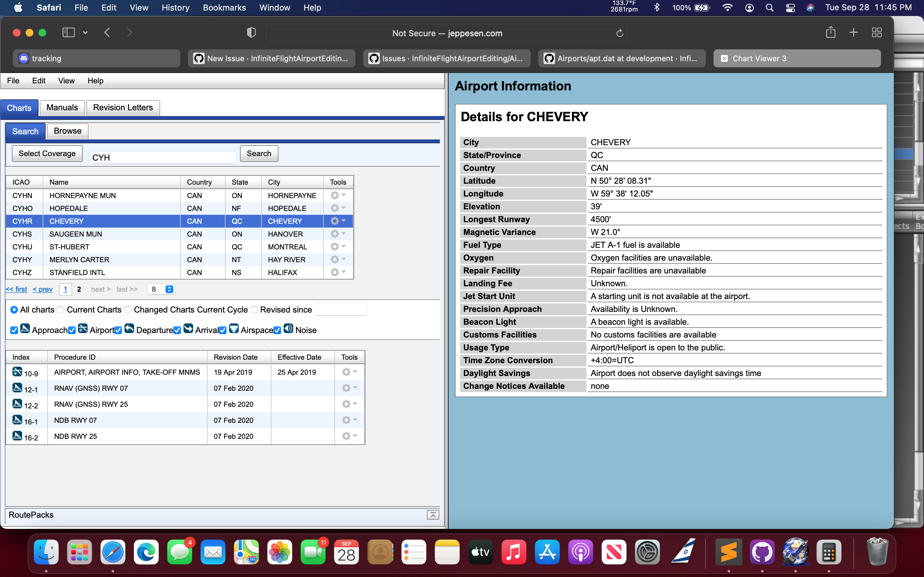Open the Browse tab
This screenshot has height=577, width=924.
pos(67,131)
